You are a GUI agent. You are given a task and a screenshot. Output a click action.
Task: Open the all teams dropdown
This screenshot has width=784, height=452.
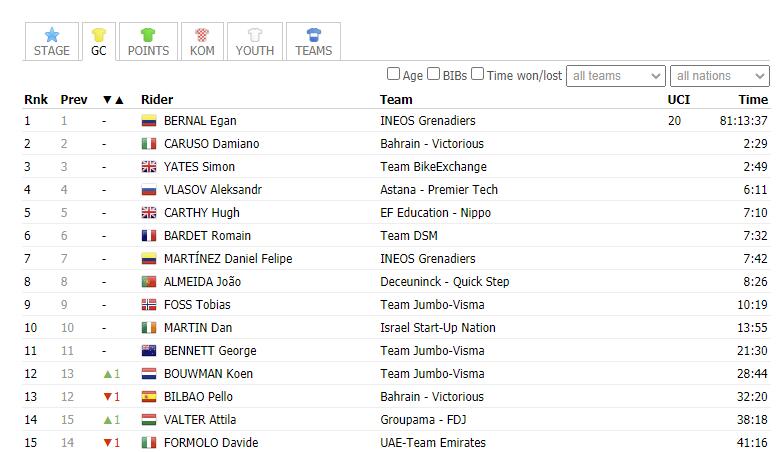(x=616, y=76)
